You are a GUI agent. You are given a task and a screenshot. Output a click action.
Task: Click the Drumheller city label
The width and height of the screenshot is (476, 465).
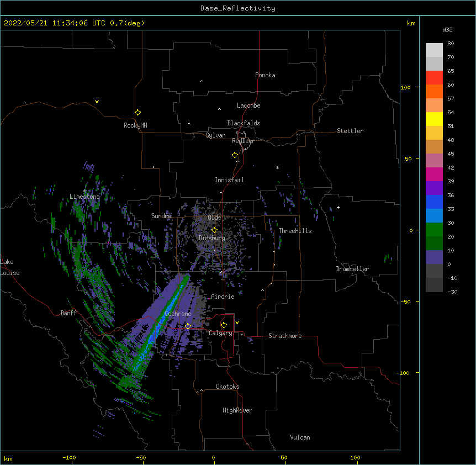coord(352,269)
